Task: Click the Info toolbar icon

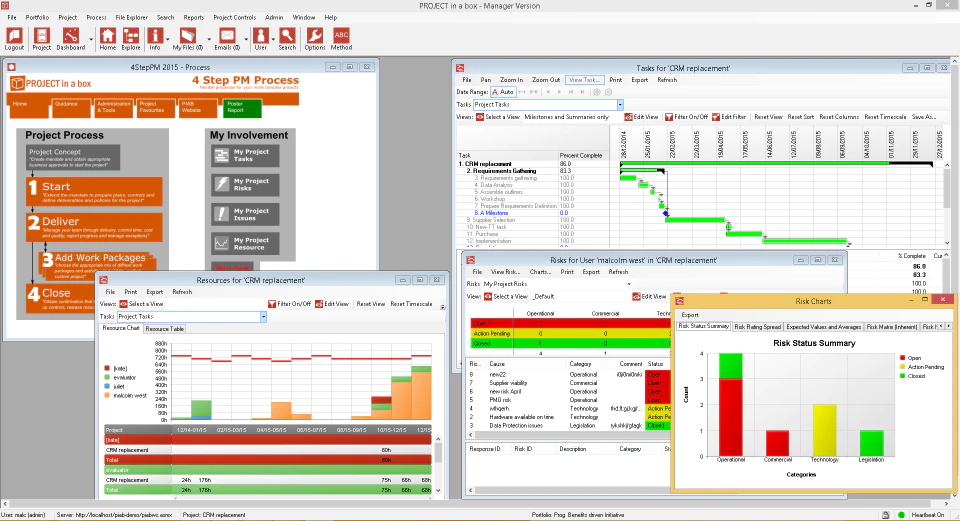Action: [155, 39]
